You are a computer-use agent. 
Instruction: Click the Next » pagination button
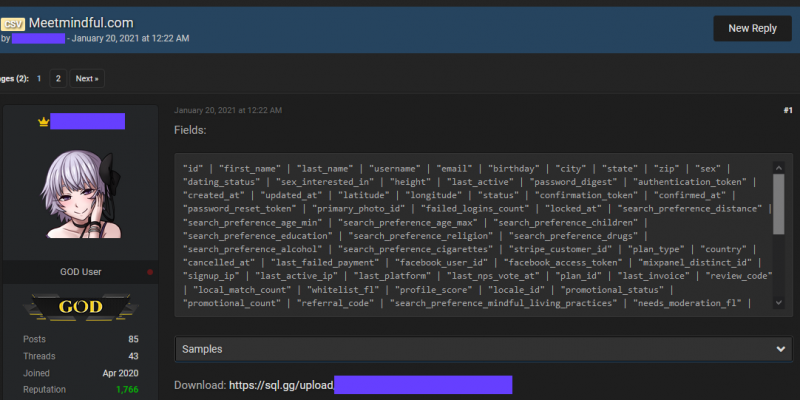pyautogui.click(x=87, y=79)
